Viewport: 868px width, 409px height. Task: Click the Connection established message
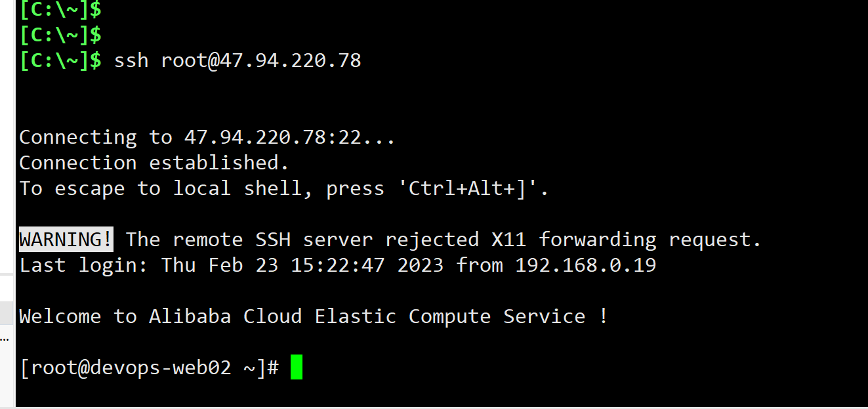pos(154,163)
